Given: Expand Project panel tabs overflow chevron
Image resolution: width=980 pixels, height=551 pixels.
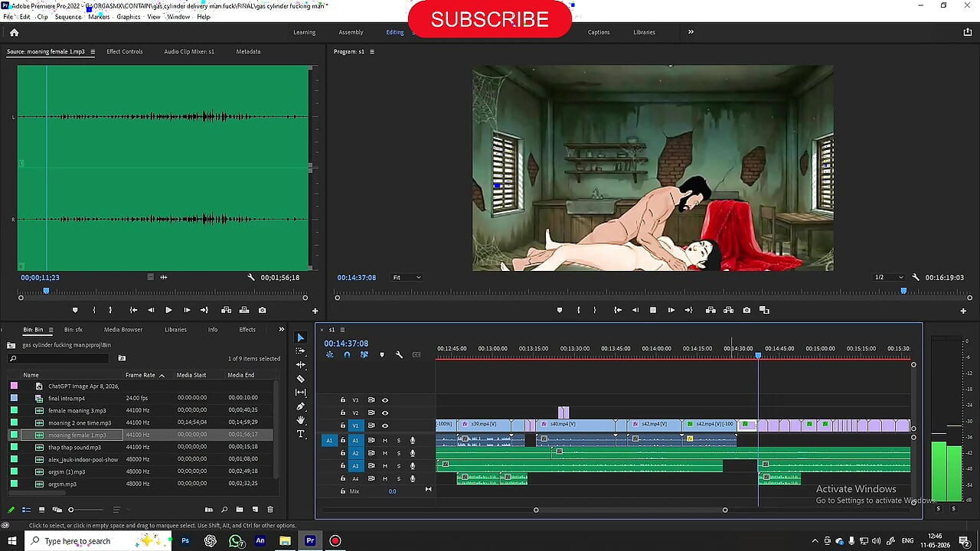Looking at the screenshot, I should [281, 330].
